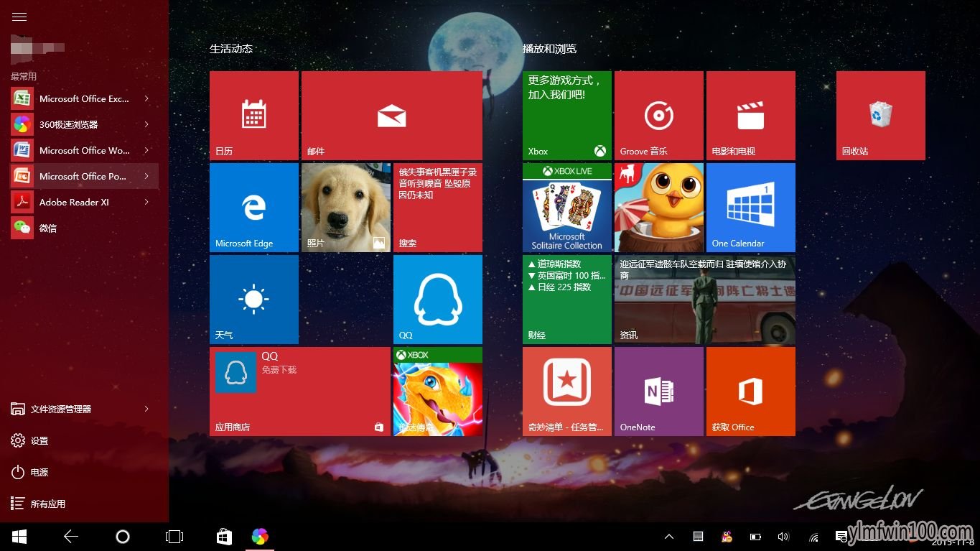The width and height of the screenshot is (980, 551).
Task: Launch Microsoft Office Excel from most used
Action: (x=84, y=98)
